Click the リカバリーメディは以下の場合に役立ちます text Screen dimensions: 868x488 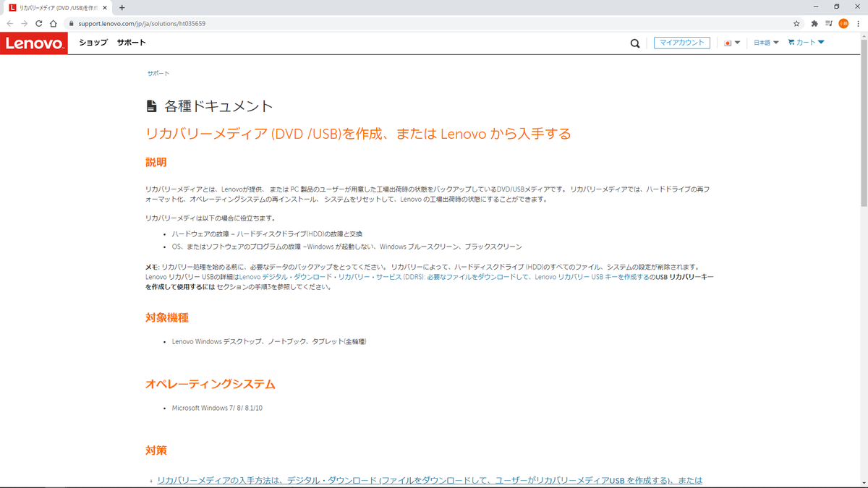pos(210,218)
